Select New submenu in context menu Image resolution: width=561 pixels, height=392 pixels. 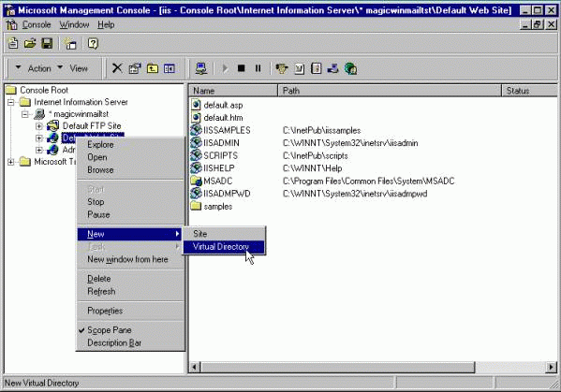coord(129,234)
